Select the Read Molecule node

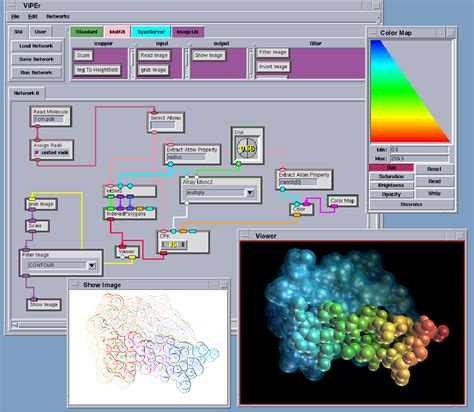(51, 116)
